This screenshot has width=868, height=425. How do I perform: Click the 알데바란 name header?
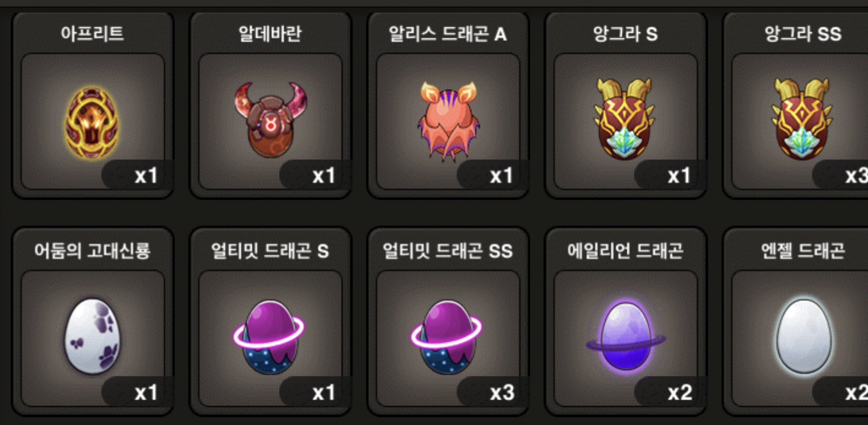270,34
